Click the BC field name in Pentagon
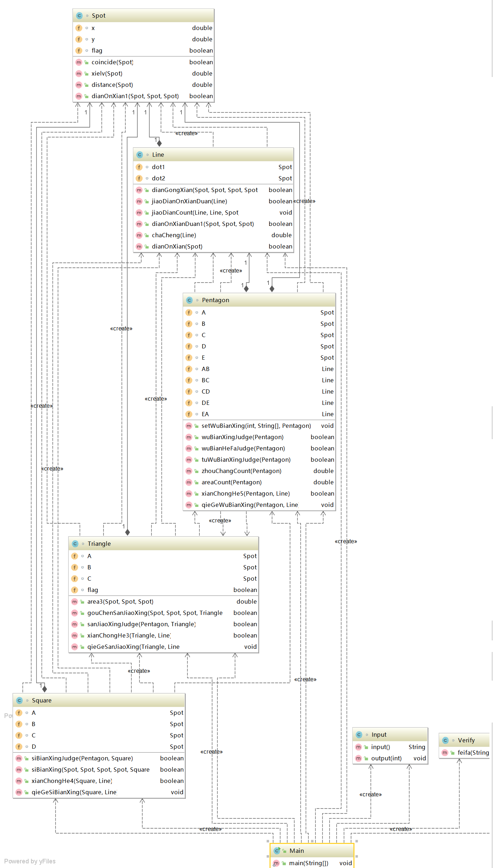Screen dimensions: 493x868 pyautogui.click(x=206, y=380)
